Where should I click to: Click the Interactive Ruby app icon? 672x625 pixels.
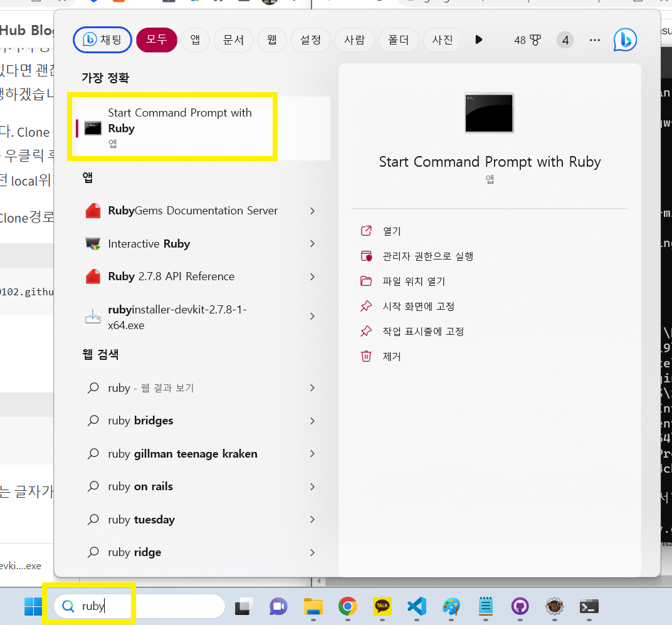(x=93, y=243)
